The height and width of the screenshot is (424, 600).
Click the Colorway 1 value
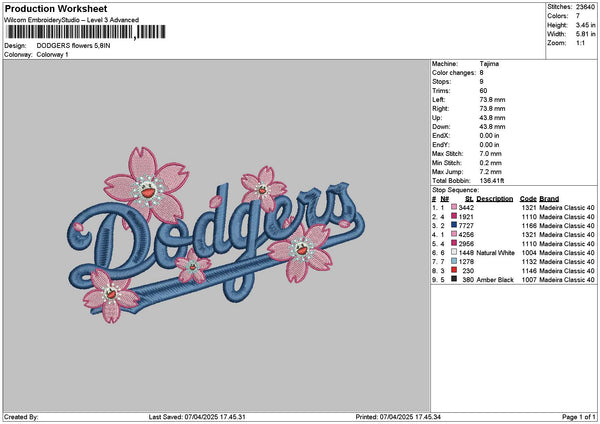(x=52, y=54)
